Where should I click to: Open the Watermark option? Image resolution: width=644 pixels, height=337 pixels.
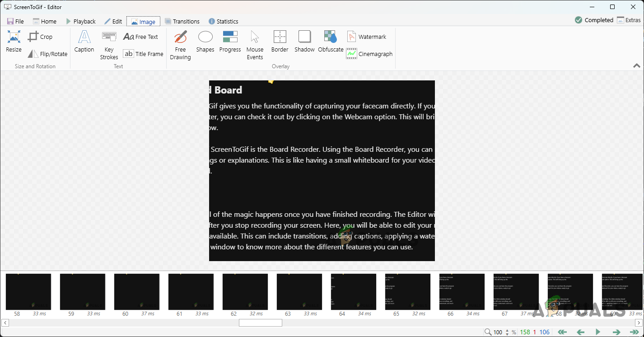(366, 37)
